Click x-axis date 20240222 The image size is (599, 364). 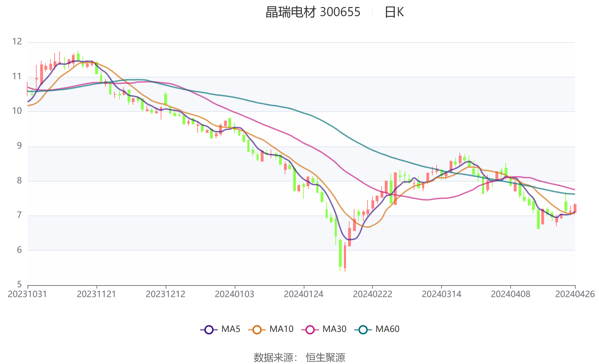click(x=372, y=294)
